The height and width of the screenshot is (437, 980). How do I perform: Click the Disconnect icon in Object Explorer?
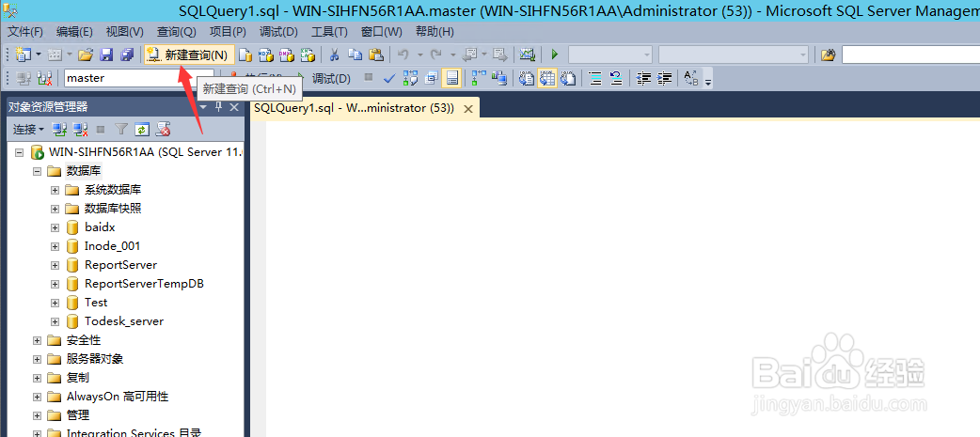tap(80, 130)
